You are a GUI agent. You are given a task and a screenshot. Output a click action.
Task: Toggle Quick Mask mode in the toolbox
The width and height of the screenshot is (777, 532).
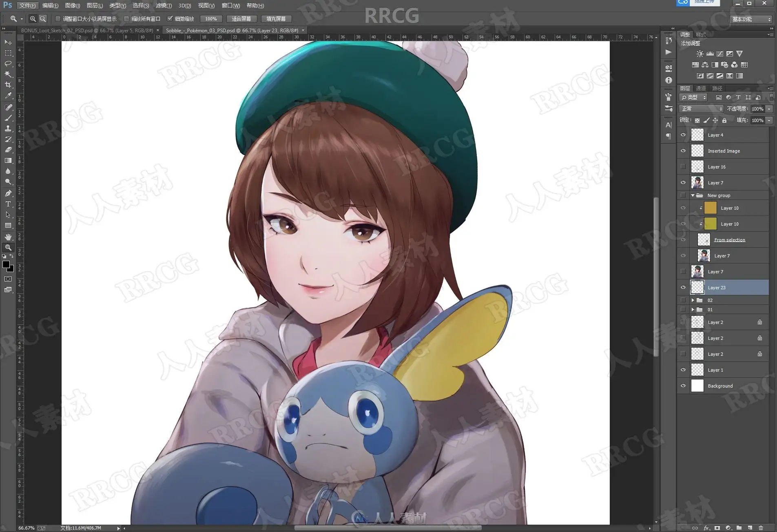coord(8,279)
